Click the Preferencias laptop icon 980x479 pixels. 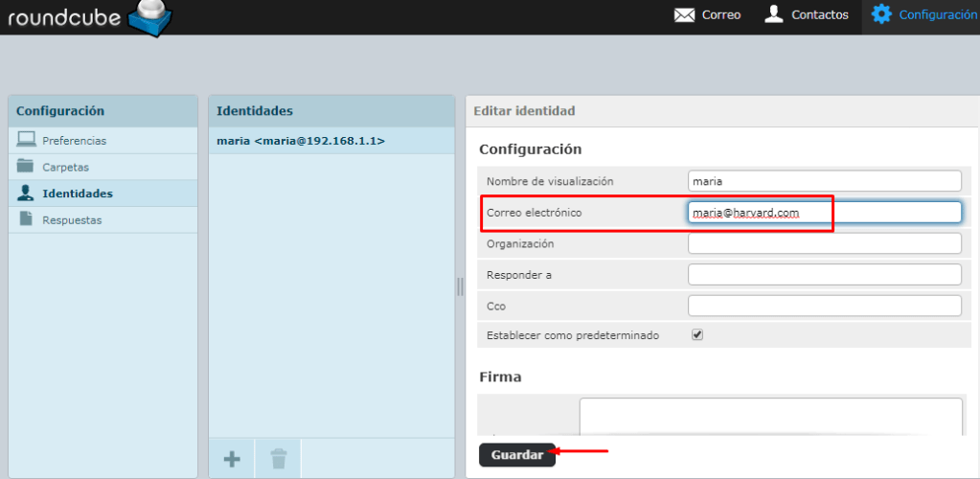[x=26, y=140]
